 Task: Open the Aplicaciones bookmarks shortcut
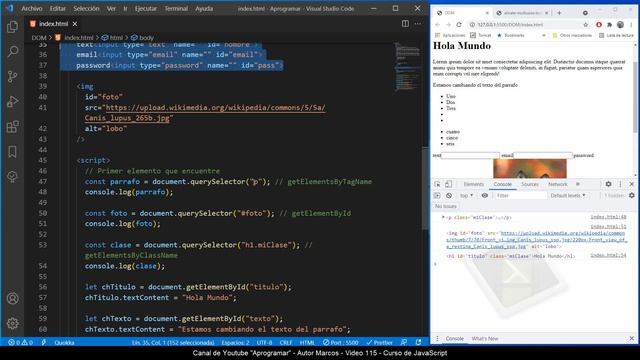450,36
